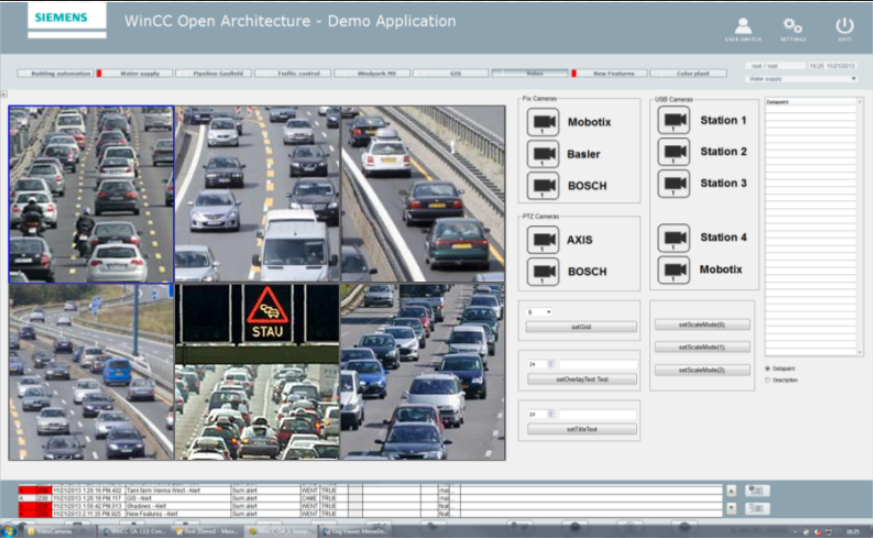Select the Station 2 USB camera icon
This screenshot has height=538, width=873.
[x=674, y=151]
